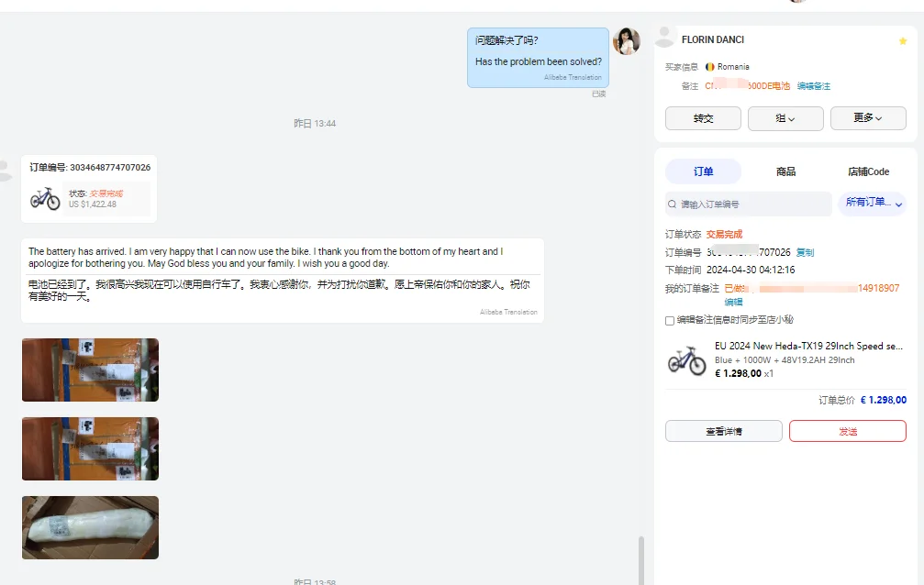Viewport: 924px width, 585px height.
Task: Click the star icon next to FLORIN DANCI
Action: click(x=902, y=39)
